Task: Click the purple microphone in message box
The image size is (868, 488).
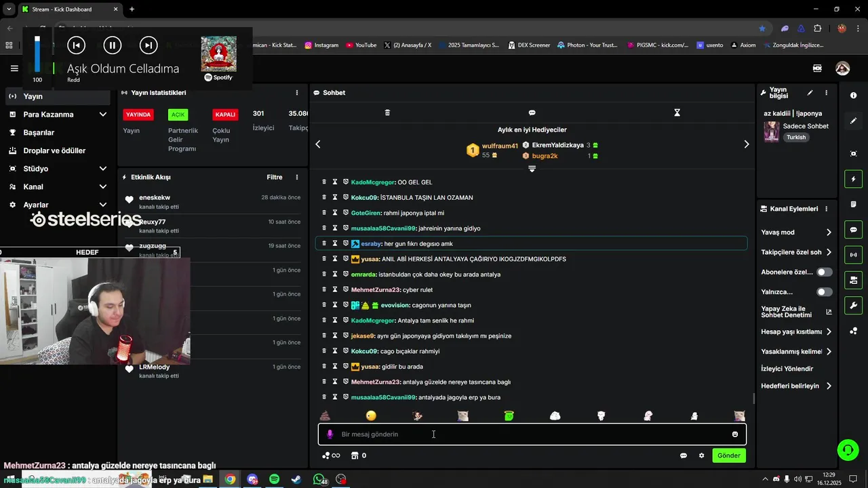Action: tap(330, 434)
